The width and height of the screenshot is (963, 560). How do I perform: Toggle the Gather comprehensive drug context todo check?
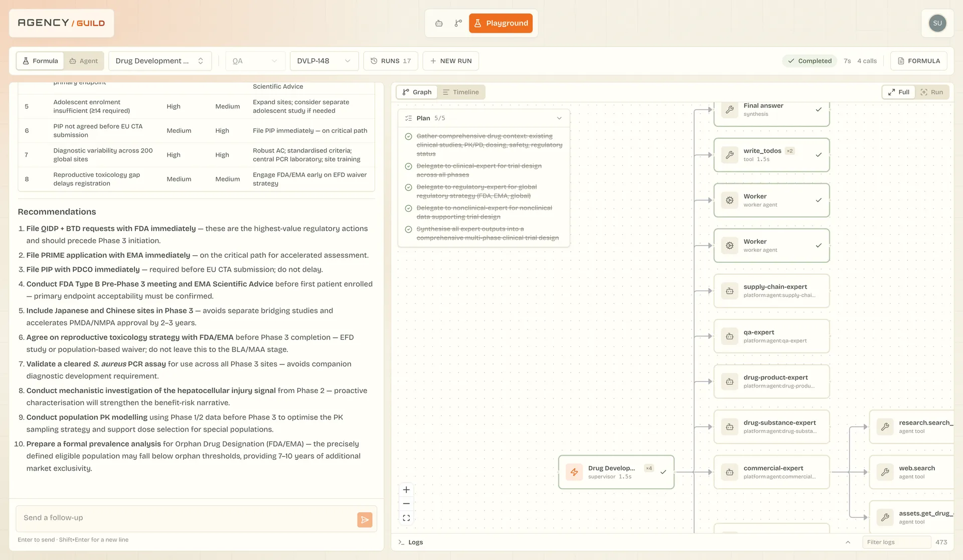tap(408, 136)
